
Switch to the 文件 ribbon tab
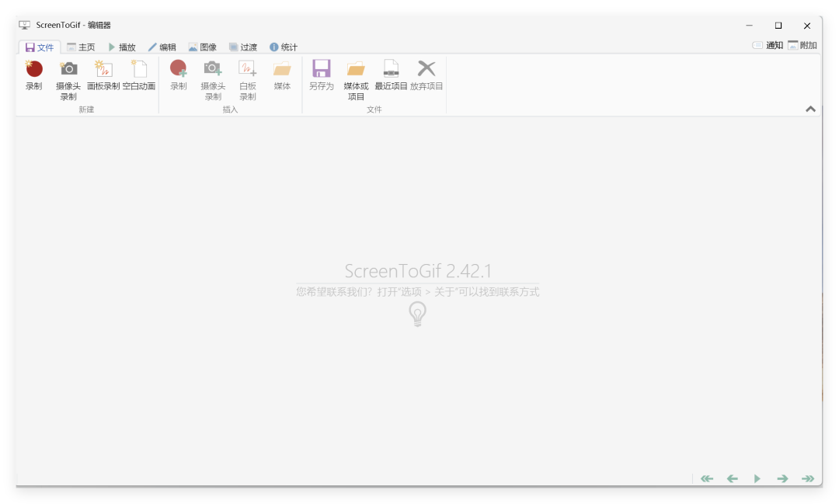point(40,47)
